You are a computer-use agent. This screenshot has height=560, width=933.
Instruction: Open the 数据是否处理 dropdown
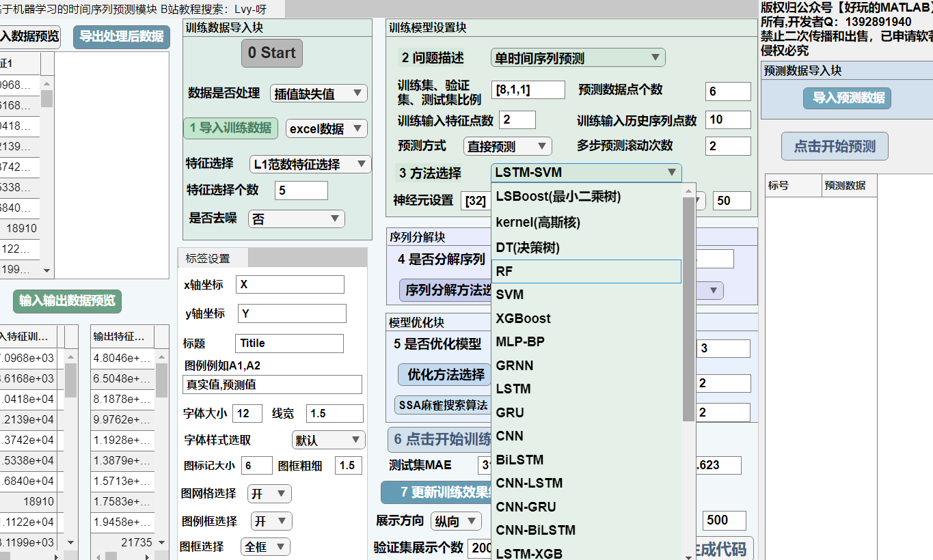pyautogui.click(x=319, y=94)
